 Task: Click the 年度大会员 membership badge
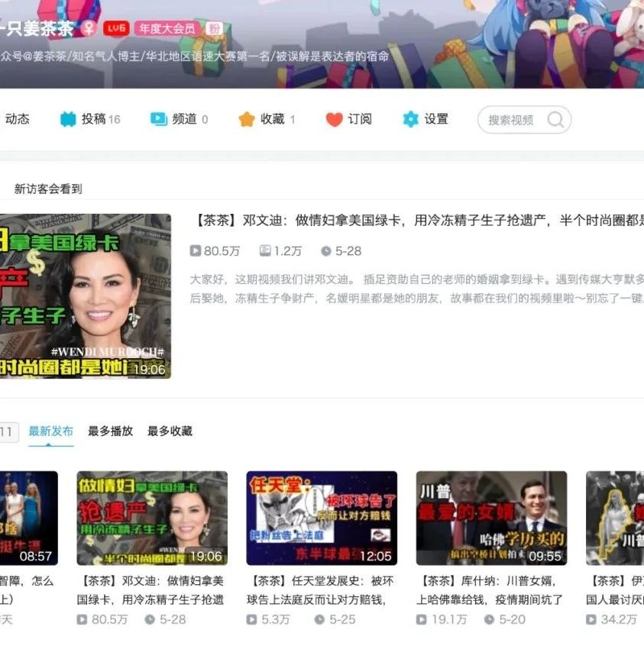(167, 28)
